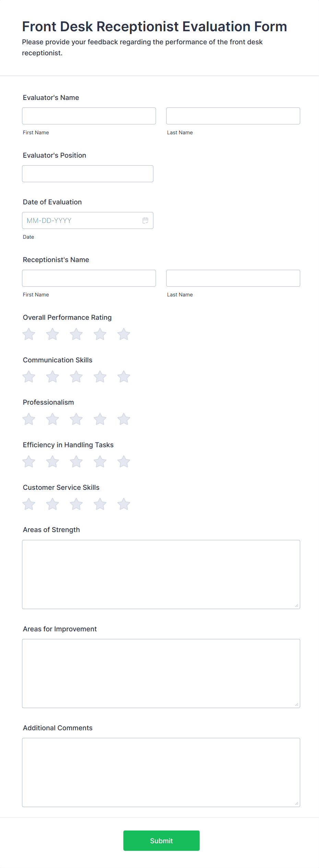Select a one-star rating for Customer Service Skills
The image size is (319, 868).
click(28, 504)
